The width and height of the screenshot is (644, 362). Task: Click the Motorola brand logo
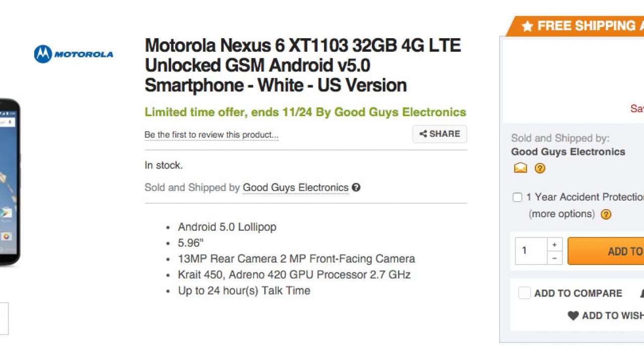pyautogui.click(x=73, y=54)
